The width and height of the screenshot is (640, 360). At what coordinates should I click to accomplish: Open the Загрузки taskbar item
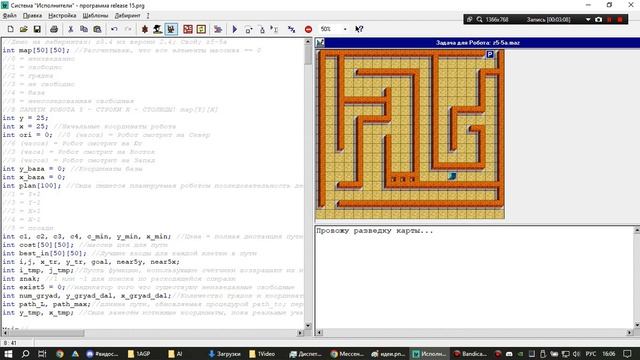[224, 353]
